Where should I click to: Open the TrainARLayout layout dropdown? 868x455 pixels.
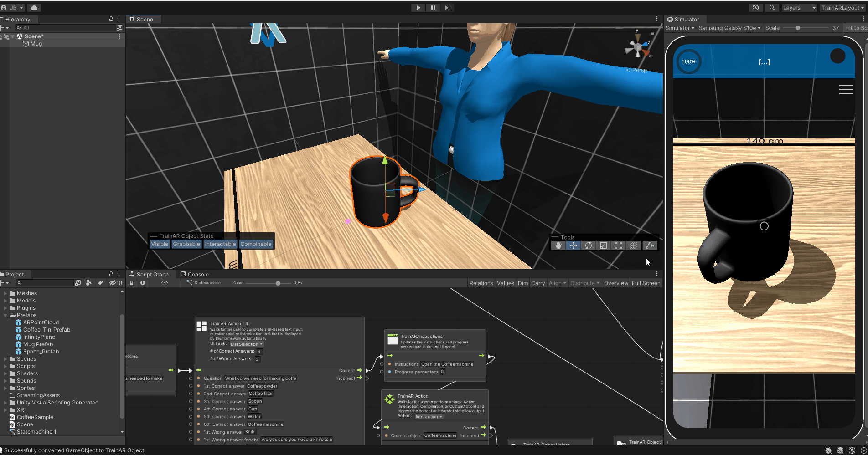pyautogui.click(x=843, y=8)
